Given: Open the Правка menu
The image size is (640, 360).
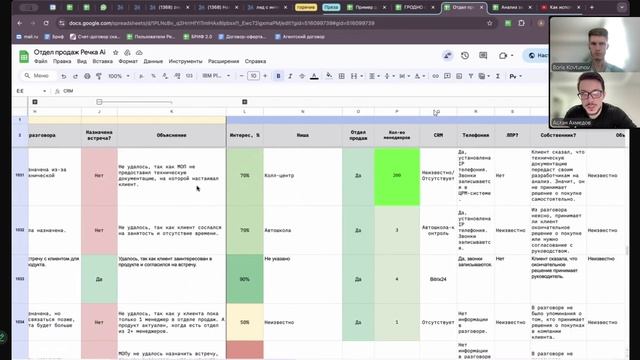Looking at the screenshot, I should coord(62,61).
